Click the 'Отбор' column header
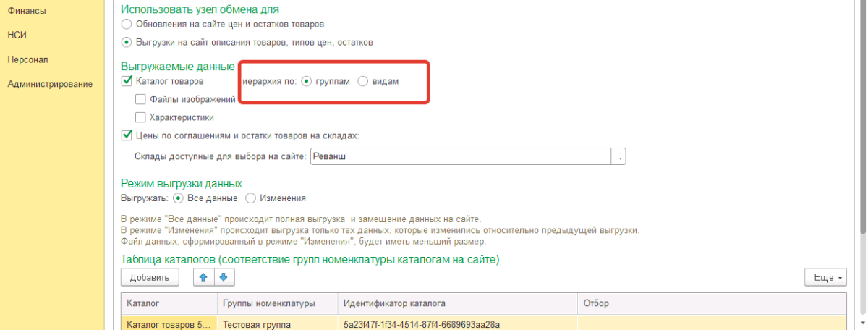The height and width of the screenshot is (330, 868). tap(712, 302)
